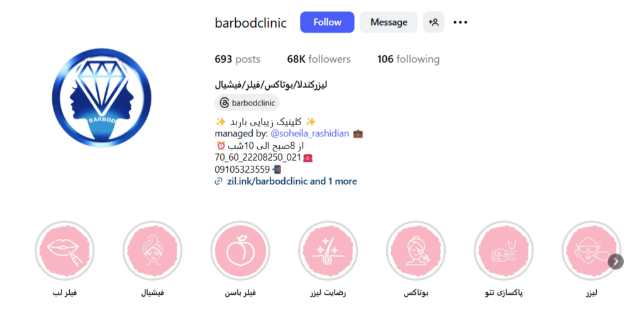Click the link chain icon in bio
The image size is (644, 333).
218,182
